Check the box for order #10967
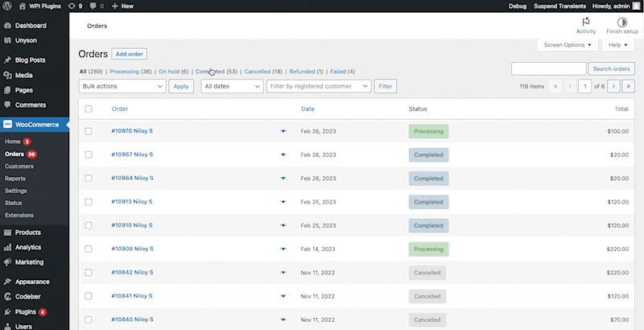 click(89, 155)
